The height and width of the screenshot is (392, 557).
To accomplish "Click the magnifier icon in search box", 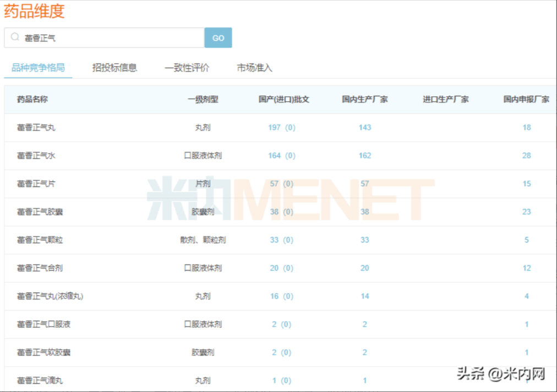I will [14, 37].
